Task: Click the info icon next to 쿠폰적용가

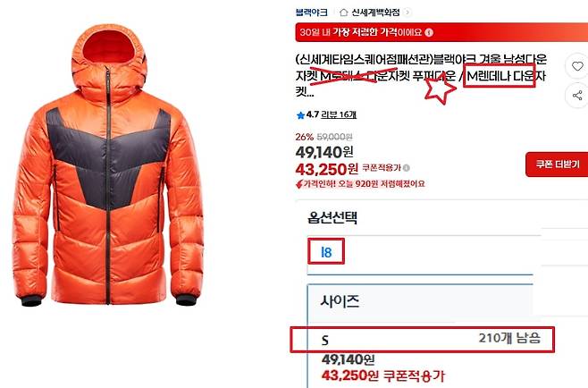Action: [407, 168]
